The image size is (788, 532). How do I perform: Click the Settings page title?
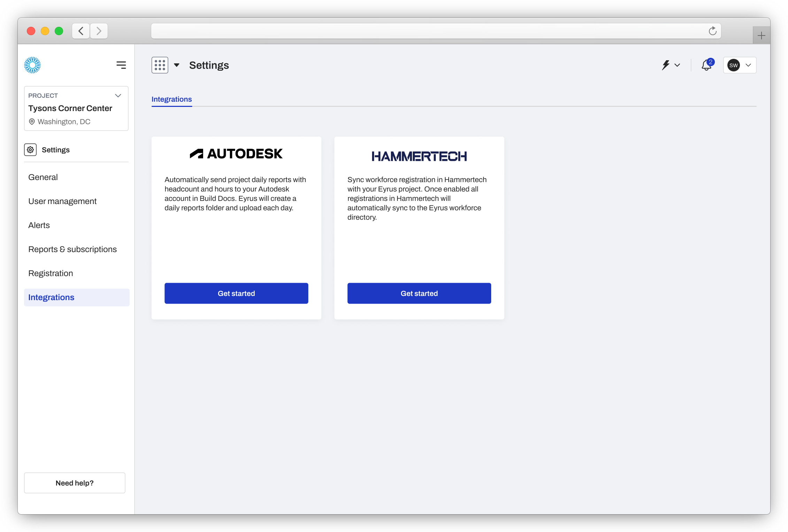[x=209, y=65]
